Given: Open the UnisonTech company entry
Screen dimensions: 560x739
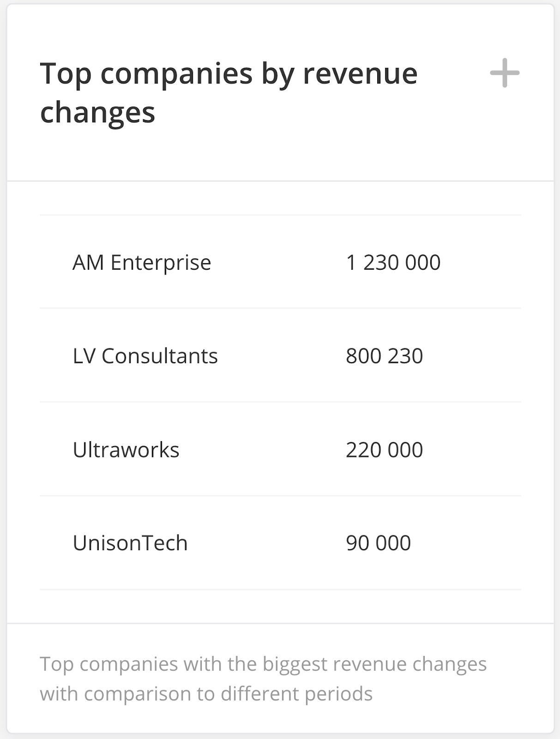Looking at the screenshot, I should coord(130,543).
